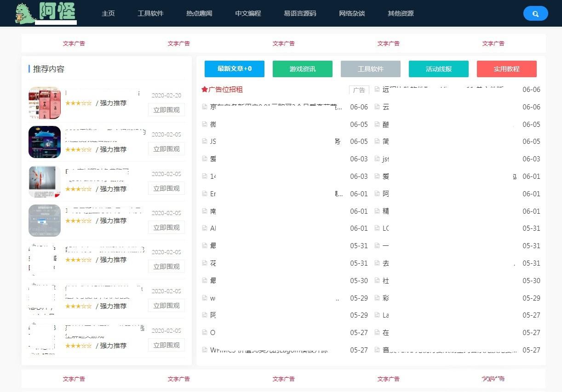Click document icon before article starting 微
562x392 pixels.
click(205, 125)
